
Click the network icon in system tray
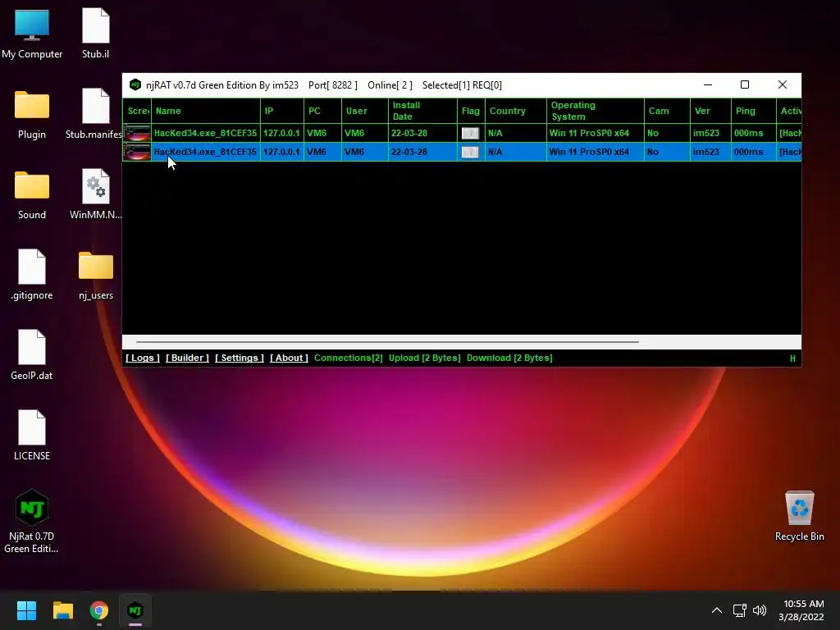point(740,610)
